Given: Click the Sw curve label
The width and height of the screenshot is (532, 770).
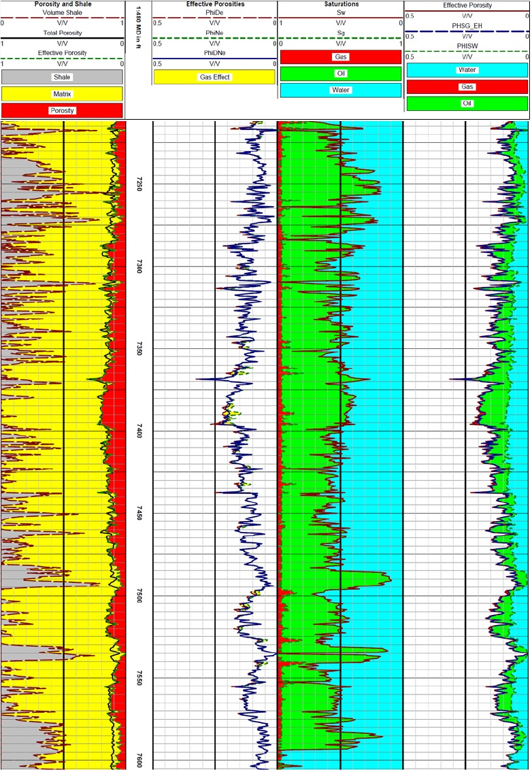Looking at the screenshot, I should [341, 13].
